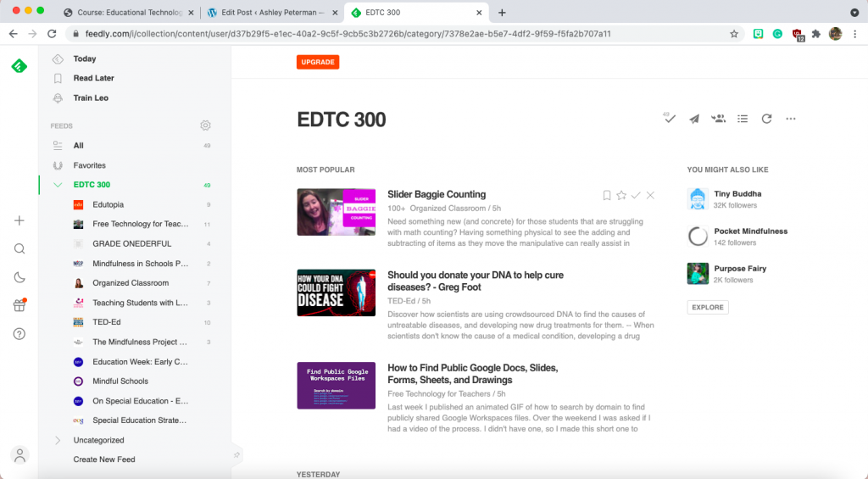Click the Feedly logo icon
The width and height of the screenshot is (868, 479).
click(19, 66)
